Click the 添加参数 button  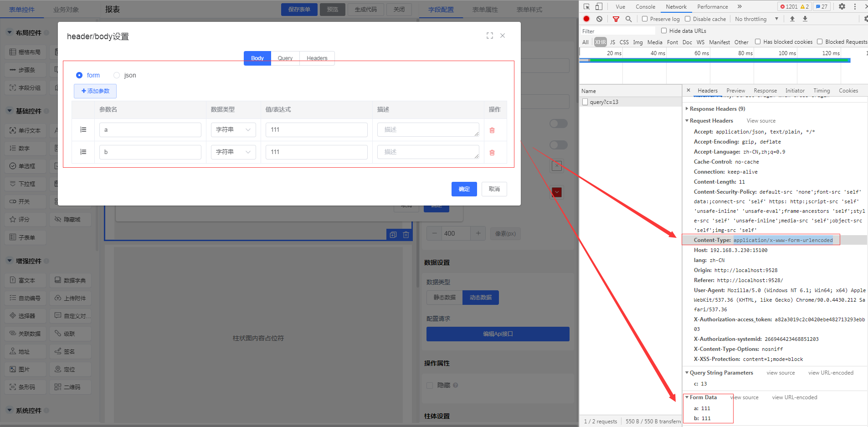tap(95, 91)
